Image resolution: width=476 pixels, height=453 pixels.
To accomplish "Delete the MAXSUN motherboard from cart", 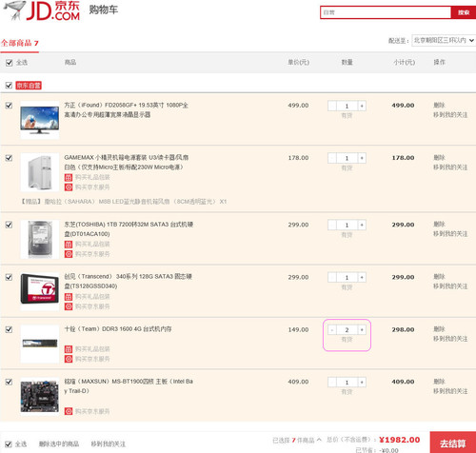I will (439, 382).
